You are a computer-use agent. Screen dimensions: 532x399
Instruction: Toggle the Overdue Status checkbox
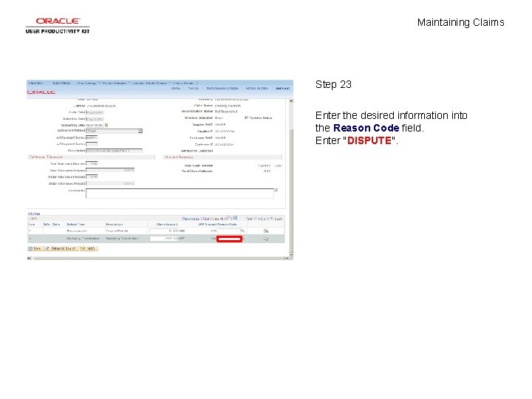coord(246,117)
